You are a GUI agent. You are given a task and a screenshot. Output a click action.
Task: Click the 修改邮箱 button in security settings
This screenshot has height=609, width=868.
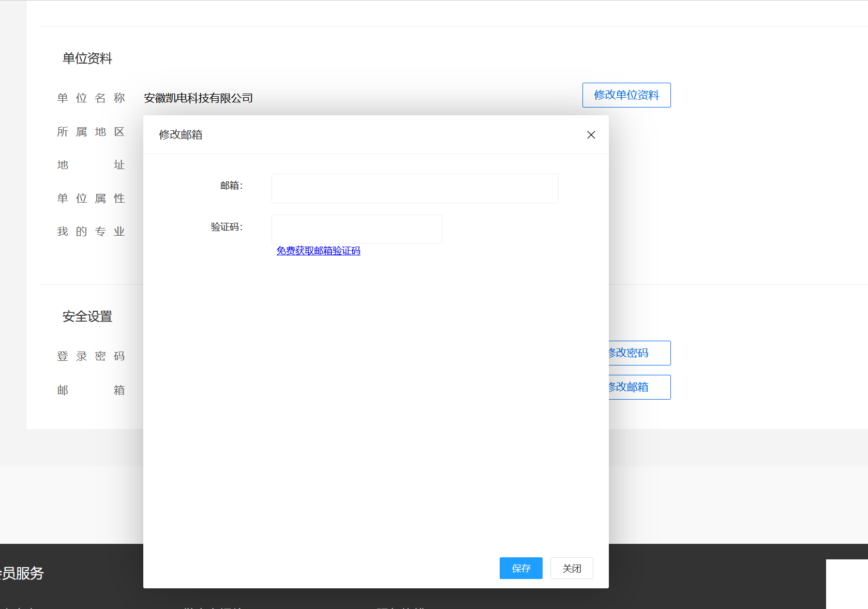[x=639, y=387]
